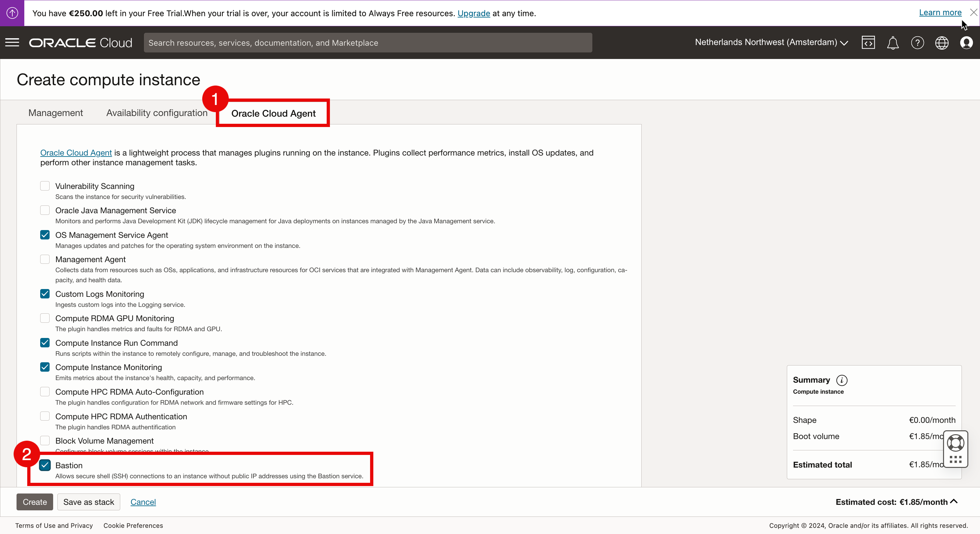
Task: Switch to Availability configuration tab
Action: point(157,113)
